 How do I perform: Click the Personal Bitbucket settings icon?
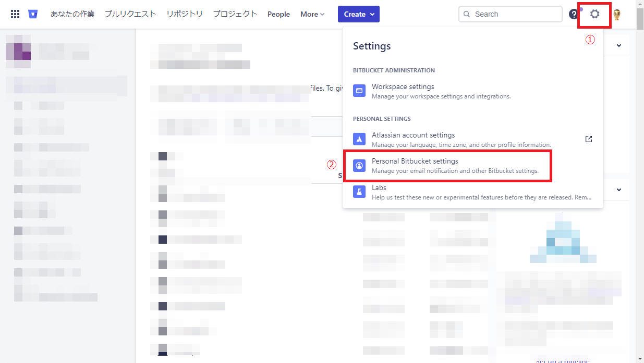click(x=359, y=165)
